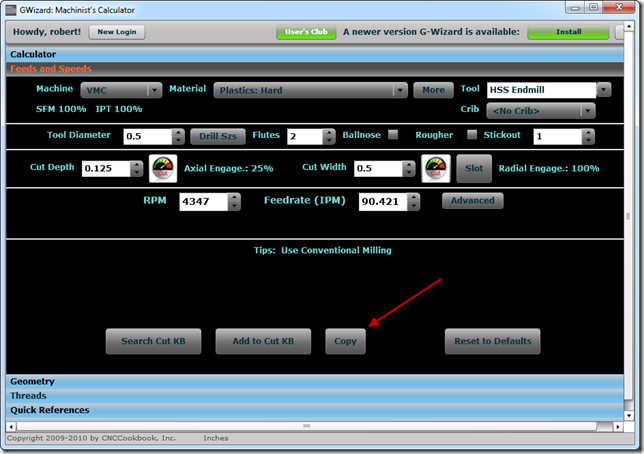
Task: Increase Tool Diameter with up arrow
Action: coord(178,133)
